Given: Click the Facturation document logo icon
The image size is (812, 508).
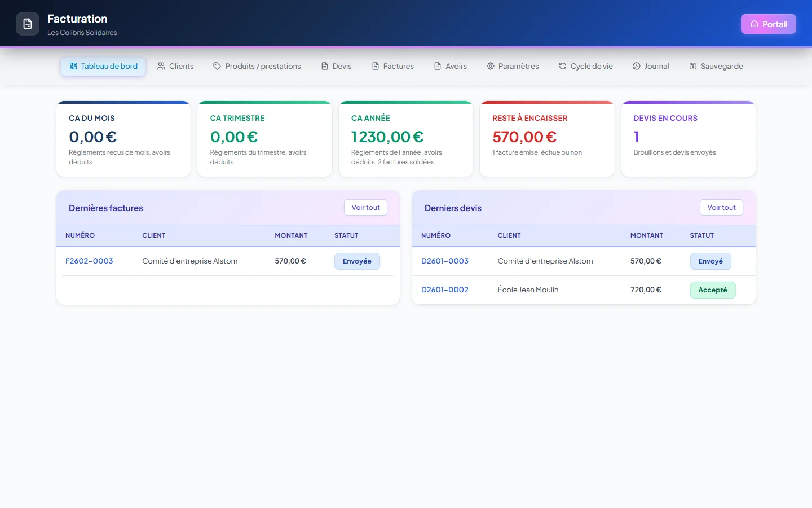Looking at the screenshot, I should click(x=28, y=24).
